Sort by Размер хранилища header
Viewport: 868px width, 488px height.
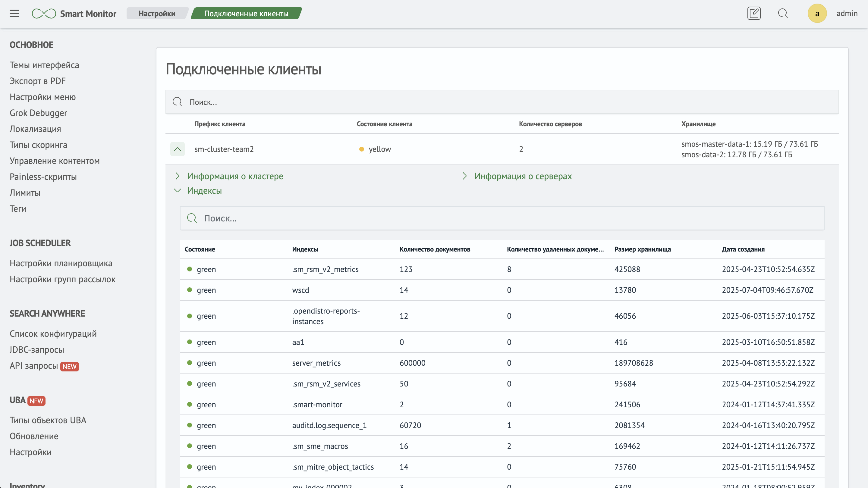pos(643,249)
